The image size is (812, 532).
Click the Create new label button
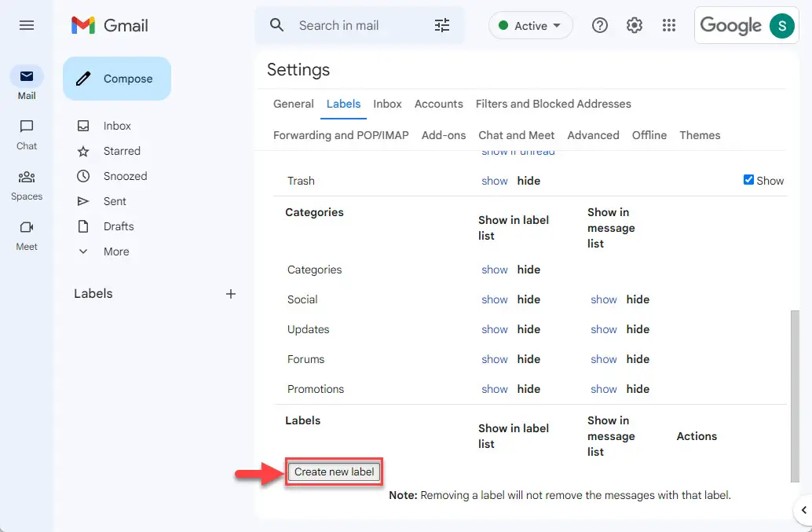(334, 472)
